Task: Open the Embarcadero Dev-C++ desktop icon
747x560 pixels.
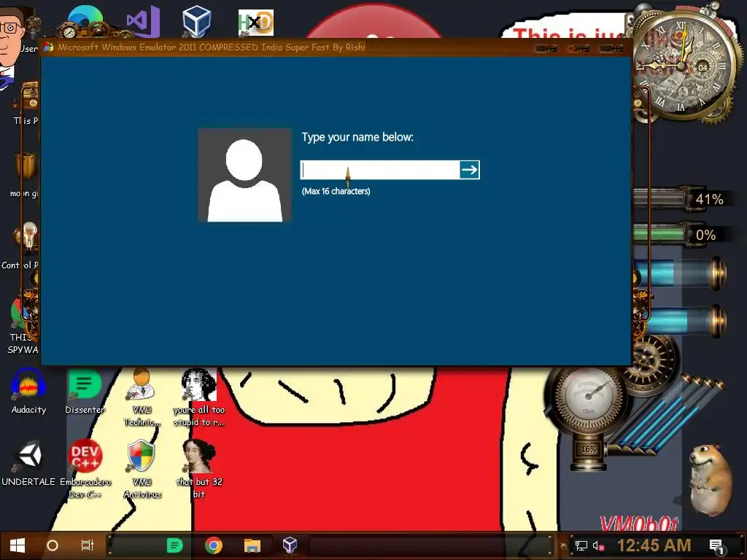Action: click(x=85, y=469)
